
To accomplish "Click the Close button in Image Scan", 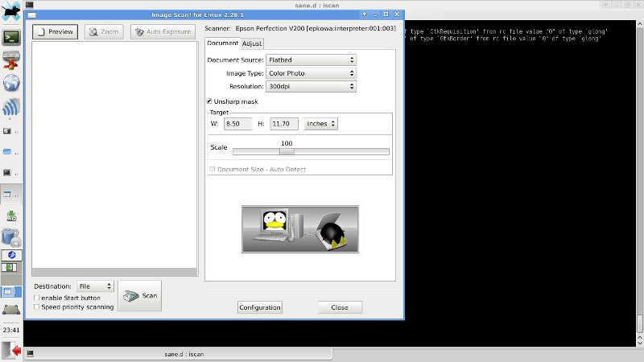I will [340, 307].
